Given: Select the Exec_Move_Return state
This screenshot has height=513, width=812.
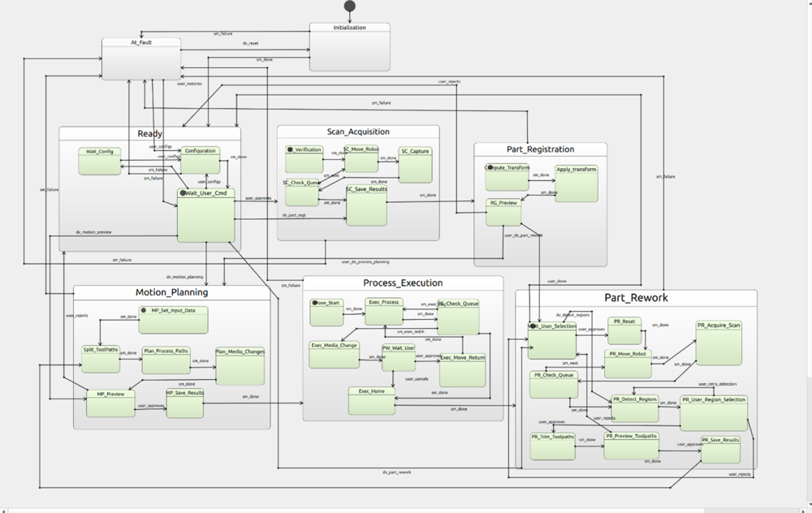Looking at the screenshot, I should click(463, 370).
